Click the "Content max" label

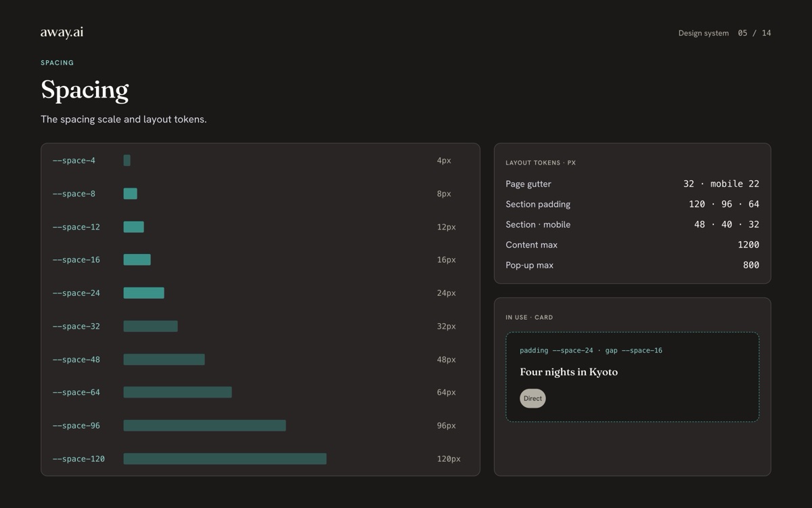(532, 245)
